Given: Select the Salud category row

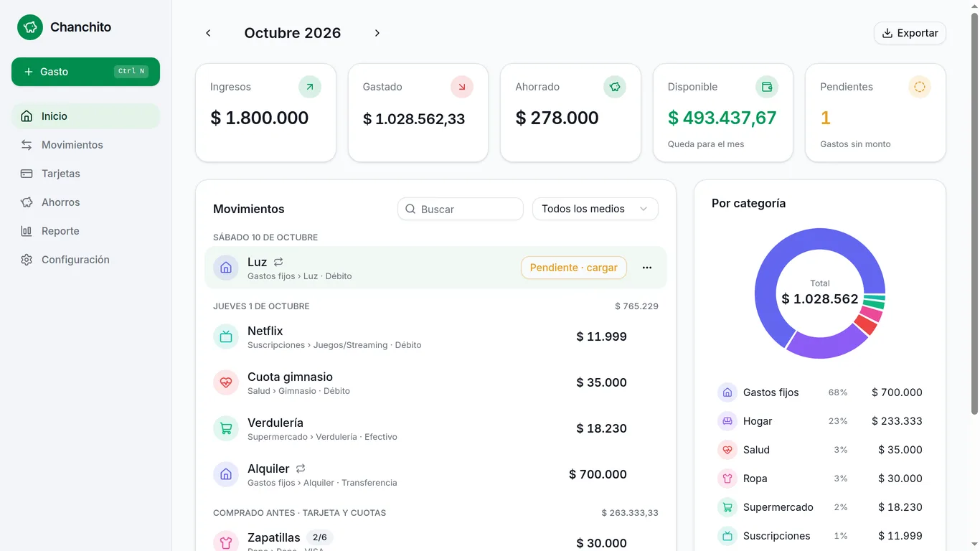Looking at the screenshot, I should click(x=820, y=450).
